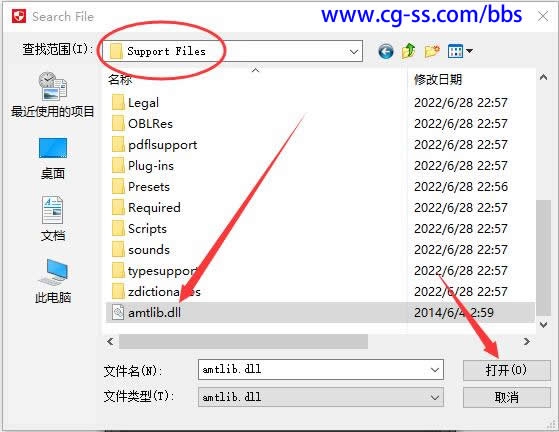
Task: Click the 打开(O) open button
Action: pyautogui.click(x=506, y=370)
